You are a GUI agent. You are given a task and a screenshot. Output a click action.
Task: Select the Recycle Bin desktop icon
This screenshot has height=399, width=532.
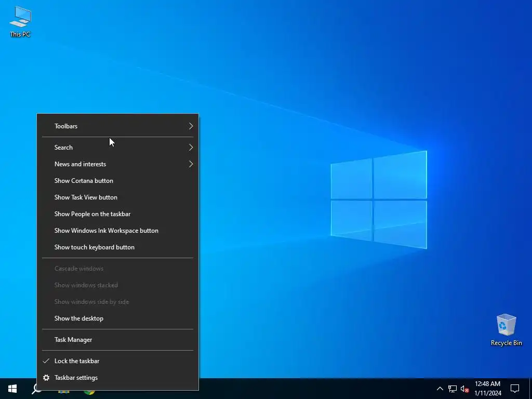pyautogui.click(x=506, y=329)
